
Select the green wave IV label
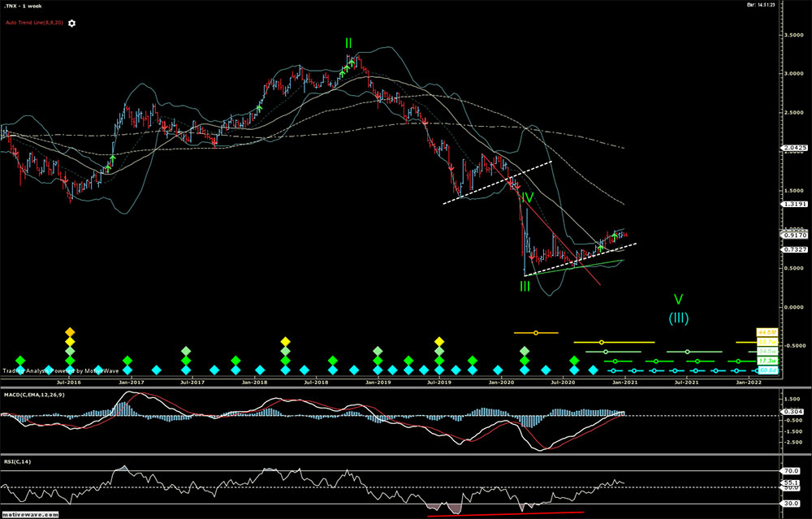point(526,197)
